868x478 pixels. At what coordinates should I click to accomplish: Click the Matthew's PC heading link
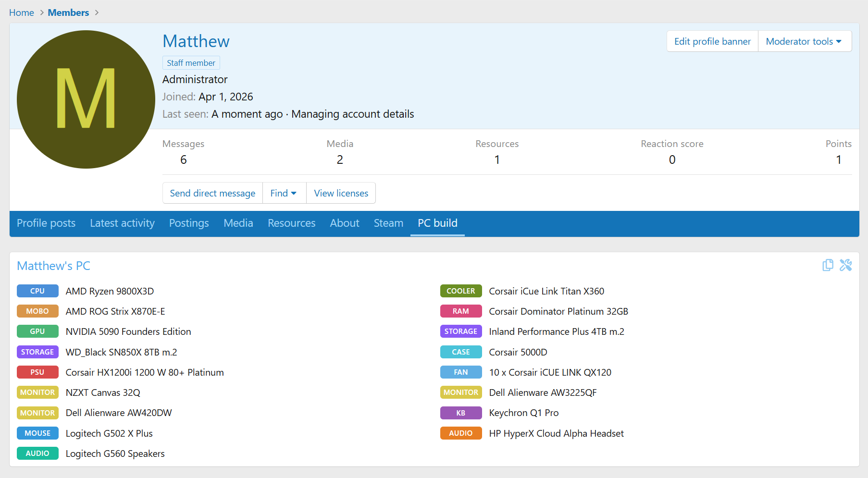pos(53,266)
